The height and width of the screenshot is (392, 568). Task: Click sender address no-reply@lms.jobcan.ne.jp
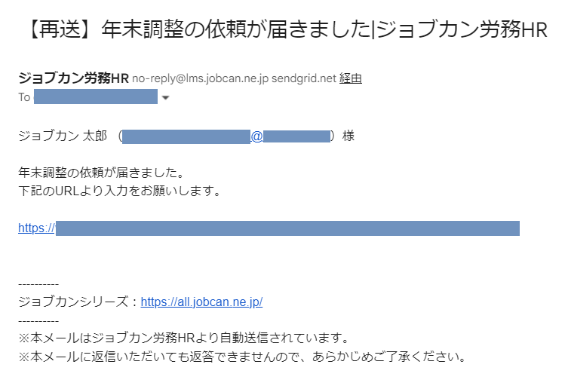201,78
